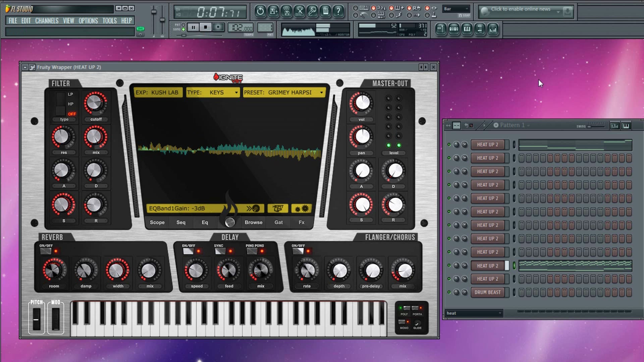
Task: Open the project info notes icon
Action: pyautogui.click(x=325, y=11)
